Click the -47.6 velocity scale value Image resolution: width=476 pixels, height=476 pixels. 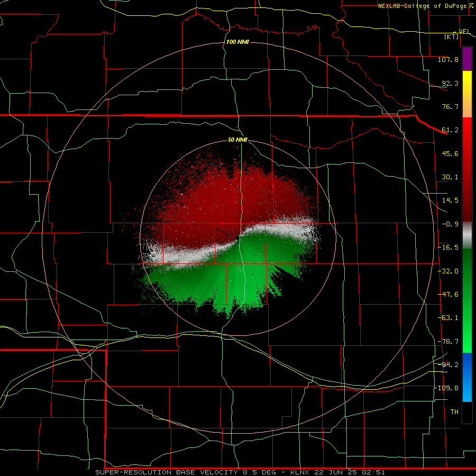pyautogui.click(x=448, y=295)
